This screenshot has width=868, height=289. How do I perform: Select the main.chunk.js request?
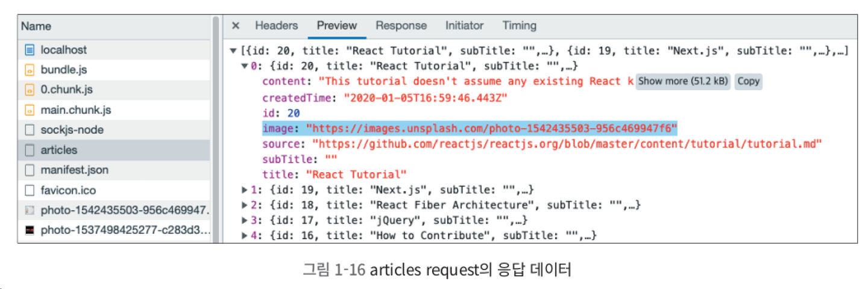114,110
